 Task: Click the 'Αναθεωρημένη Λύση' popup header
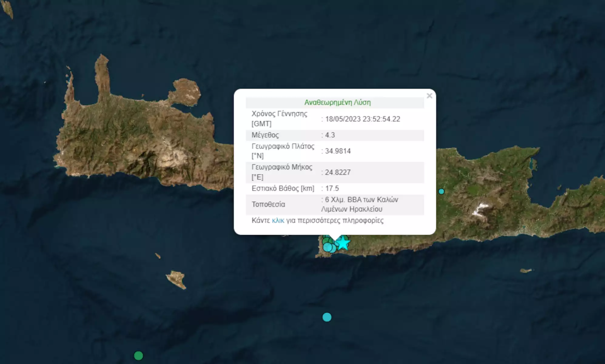tap(338, 103)
